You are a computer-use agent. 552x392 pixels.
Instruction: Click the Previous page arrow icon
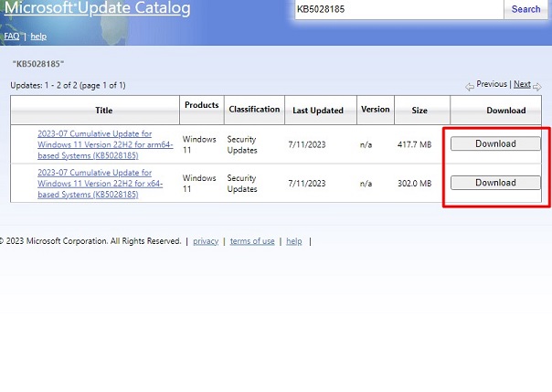click(x=469, y=87)
